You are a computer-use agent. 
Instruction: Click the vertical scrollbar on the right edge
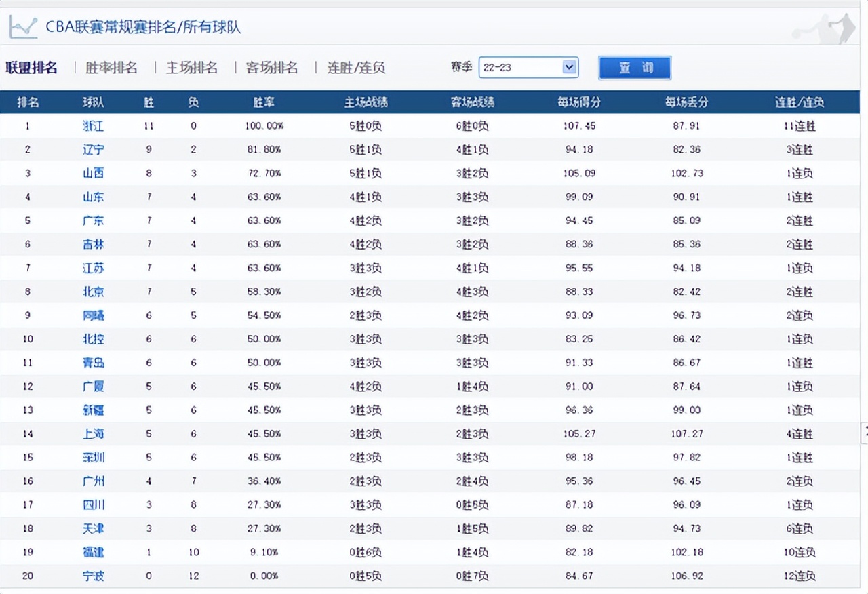pyautogui.click(x=863, y=431)
